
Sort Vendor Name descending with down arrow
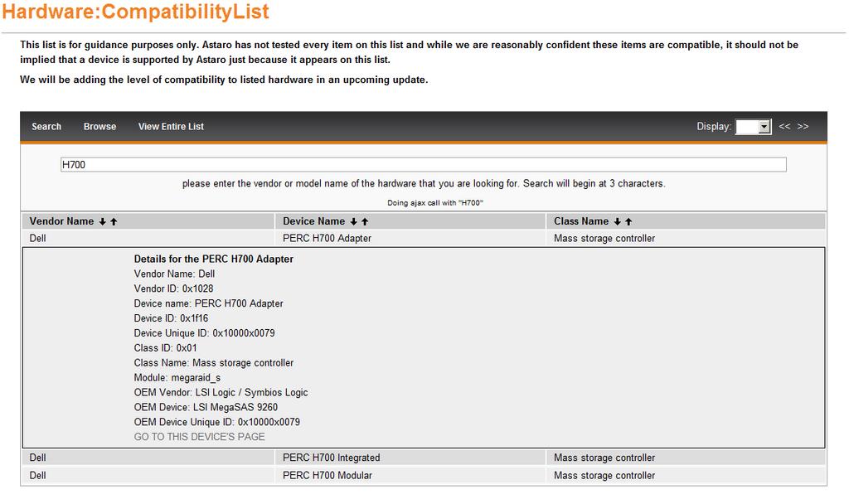click(103, 222)
